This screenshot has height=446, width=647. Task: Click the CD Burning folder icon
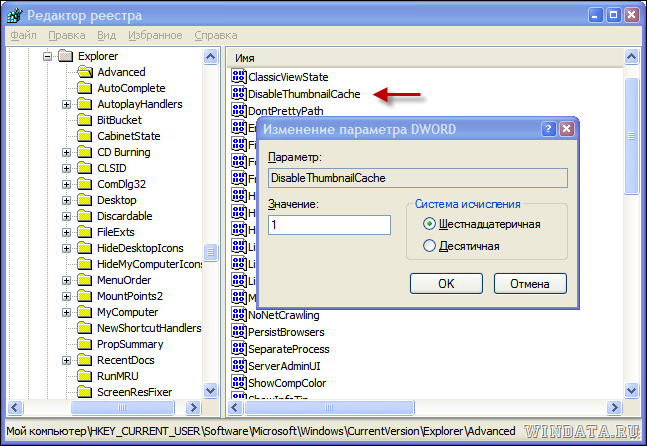85,152
